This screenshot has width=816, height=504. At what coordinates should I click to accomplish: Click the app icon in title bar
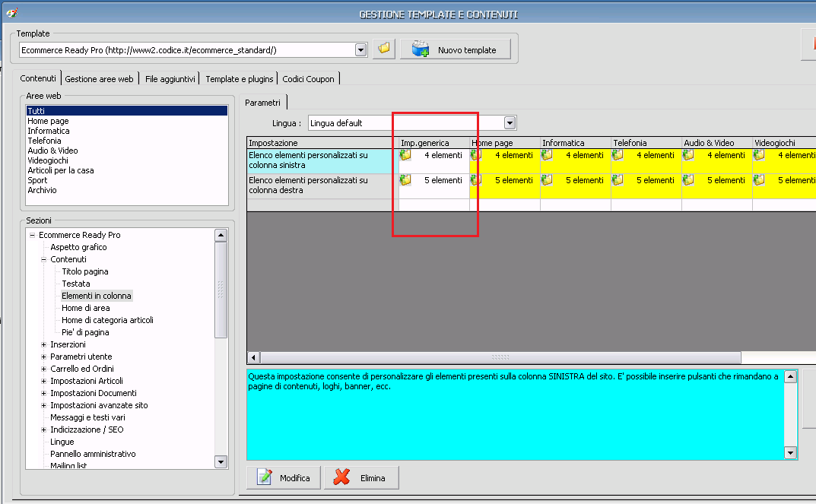tap(12, 12)
